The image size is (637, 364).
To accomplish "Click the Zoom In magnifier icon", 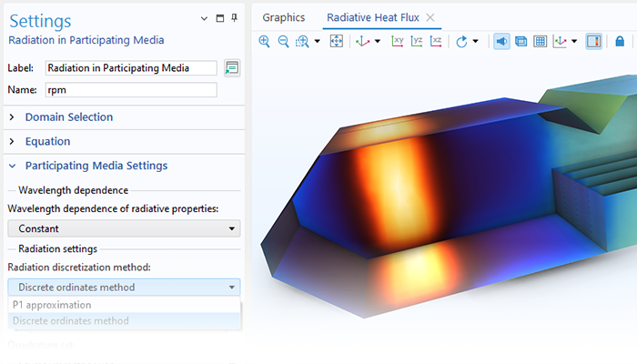I will point(264,42).
